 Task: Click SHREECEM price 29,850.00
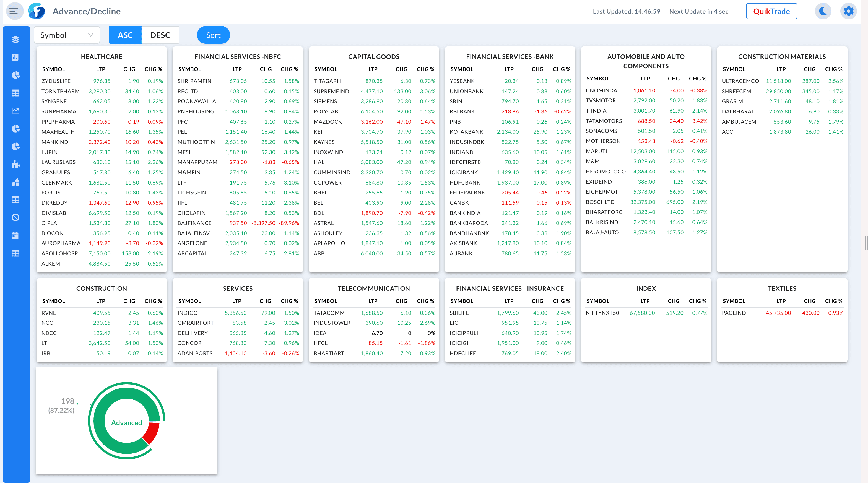(778, 91)
